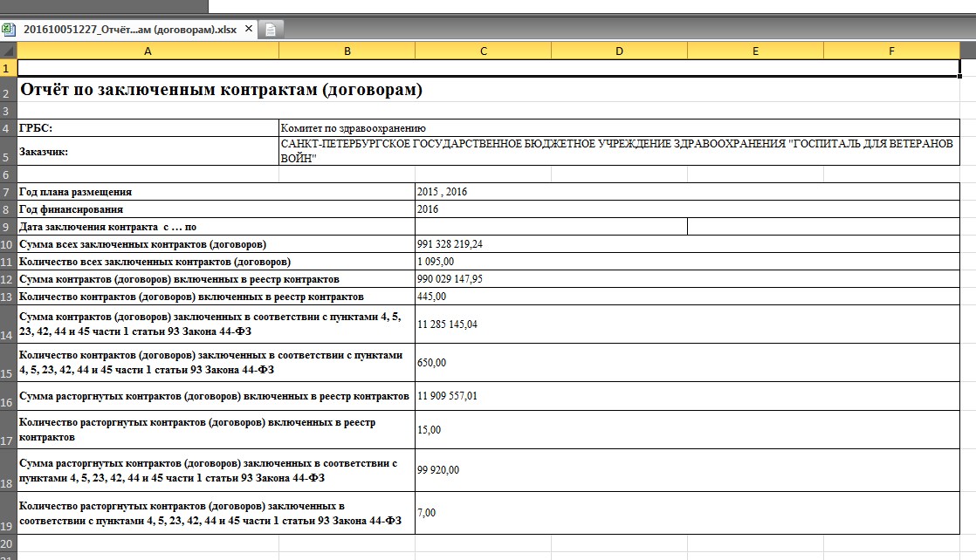Click the value '990 029 147,95'
The width and height of the screenshot is (976, 560).
pyautogui.click(x=450, y=279)
